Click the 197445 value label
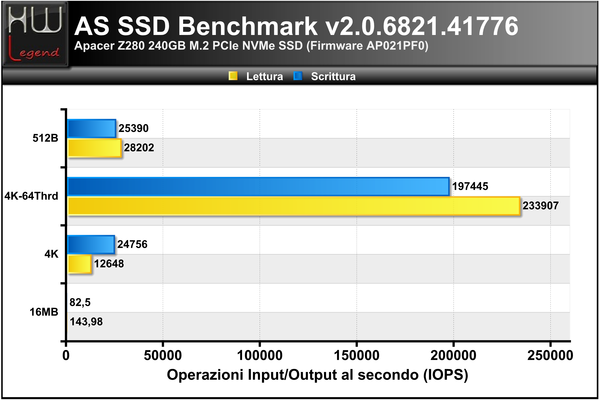Screen dimensions: 600x400 click(470, 186)
